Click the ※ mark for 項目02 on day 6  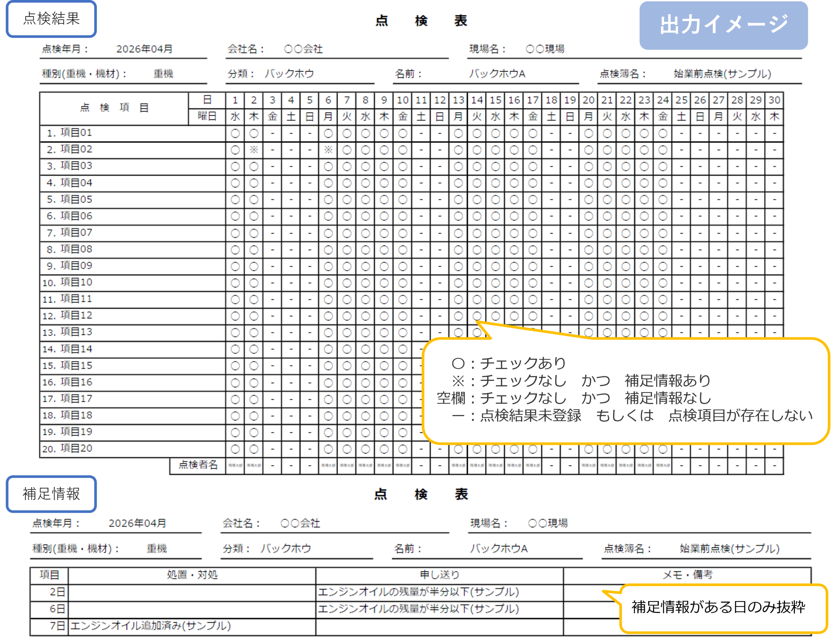(x=328, y=150)
